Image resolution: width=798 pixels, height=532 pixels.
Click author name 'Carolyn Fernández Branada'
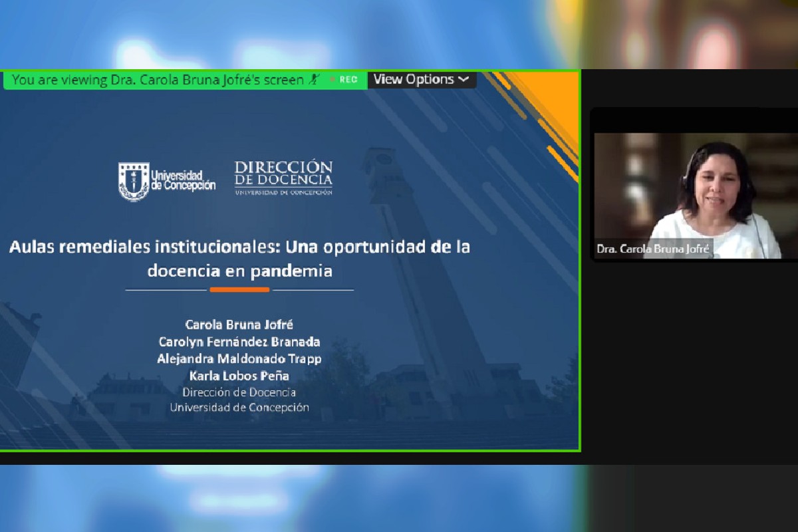pyautogui.click(x=239, y=342)
